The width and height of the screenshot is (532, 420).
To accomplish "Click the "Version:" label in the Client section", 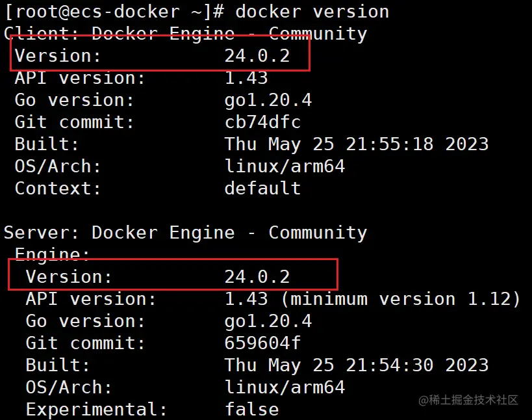I will (58, 56).
